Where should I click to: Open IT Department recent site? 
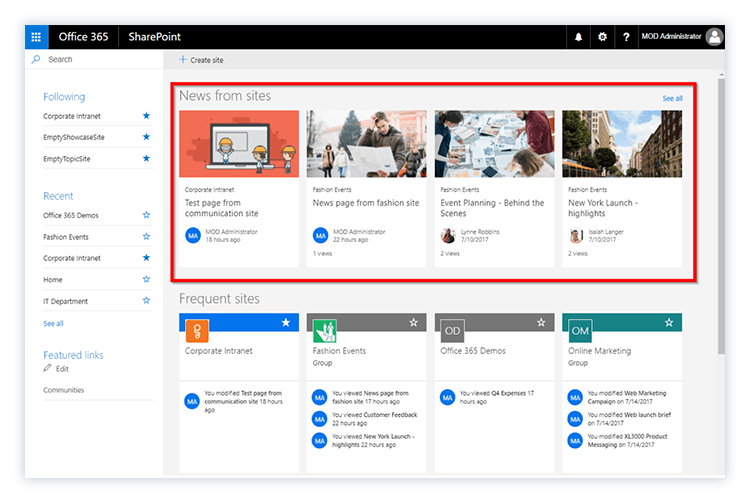click(x=66, y=301)
